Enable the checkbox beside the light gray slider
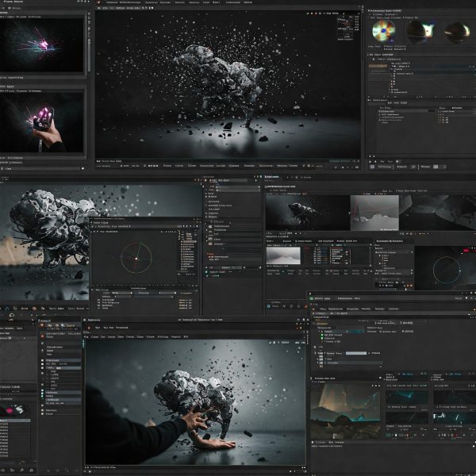The image size is (476, 476). 321,353
